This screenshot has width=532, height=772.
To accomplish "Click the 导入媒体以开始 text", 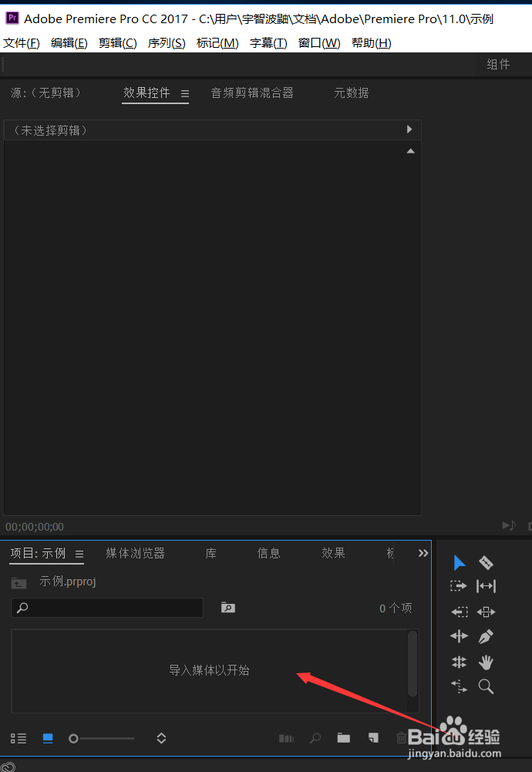I will tap(209, 670).
